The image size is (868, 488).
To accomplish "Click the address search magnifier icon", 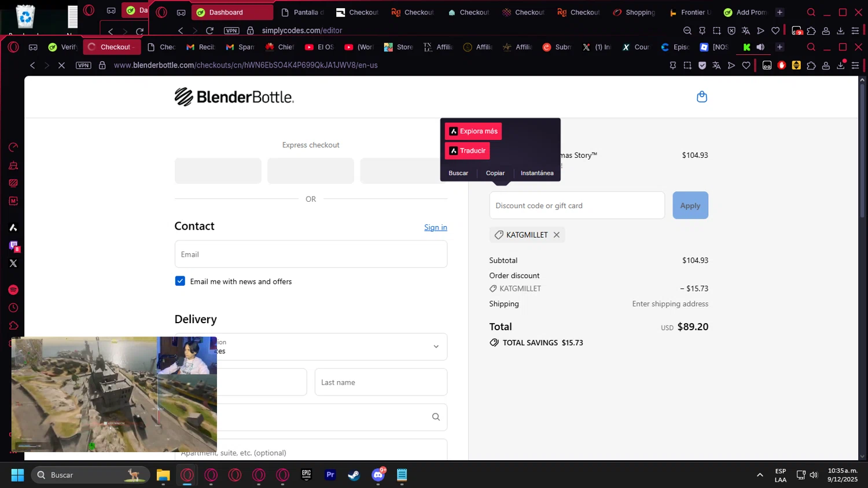I will (436, 417).
